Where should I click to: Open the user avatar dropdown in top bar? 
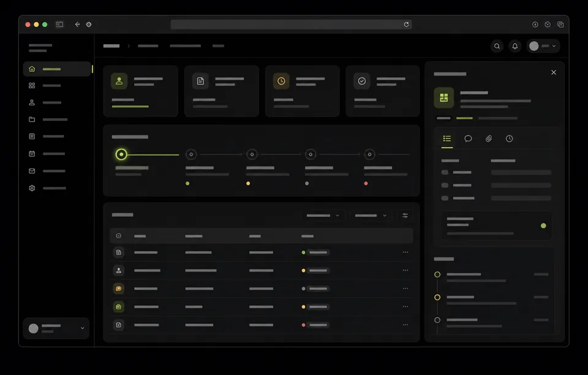543,46
